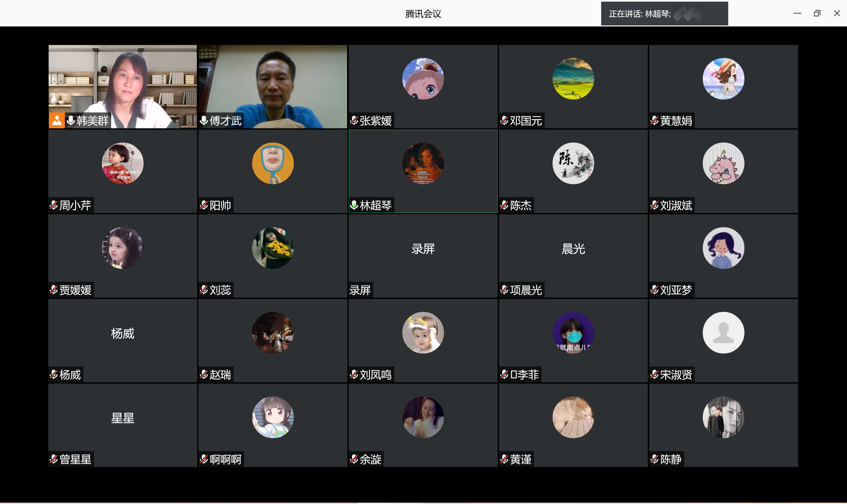Viewport: 847px width, 504px height.
Task: Select the 录屏 participant tile
Action: click(423, 255)
